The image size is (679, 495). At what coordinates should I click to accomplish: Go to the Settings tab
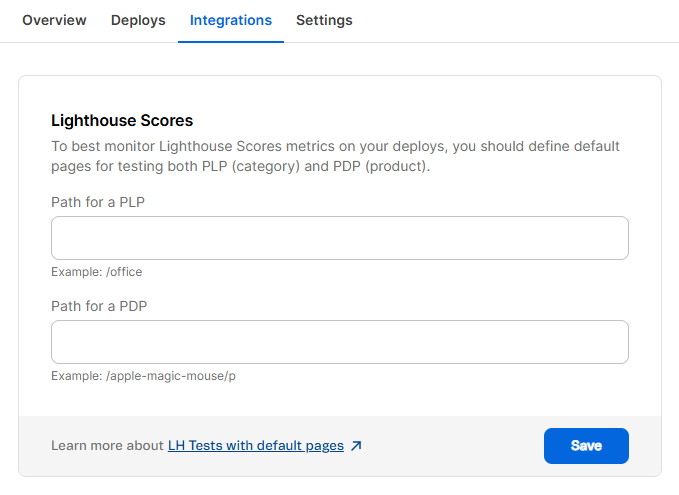coord(324,20)
